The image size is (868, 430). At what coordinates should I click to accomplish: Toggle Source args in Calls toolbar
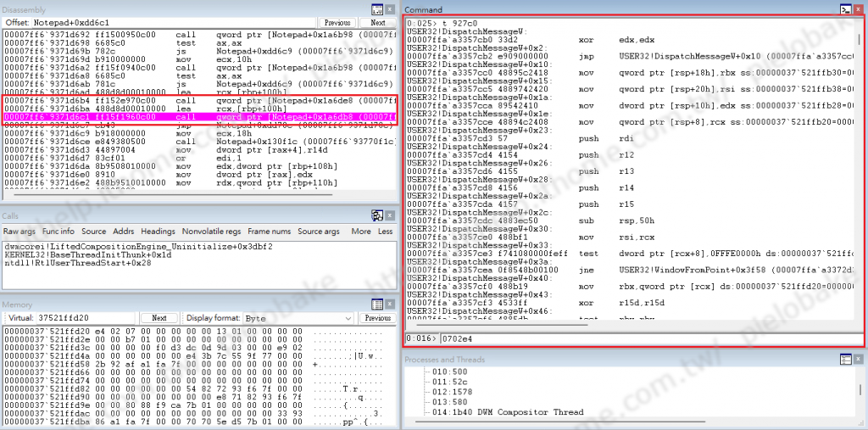click(319, 231)
